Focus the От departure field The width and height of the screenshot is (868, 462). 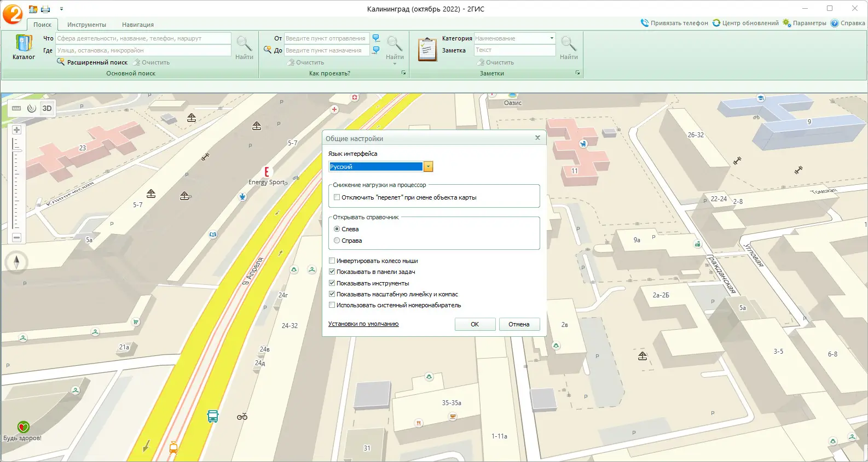pos(327,38)
